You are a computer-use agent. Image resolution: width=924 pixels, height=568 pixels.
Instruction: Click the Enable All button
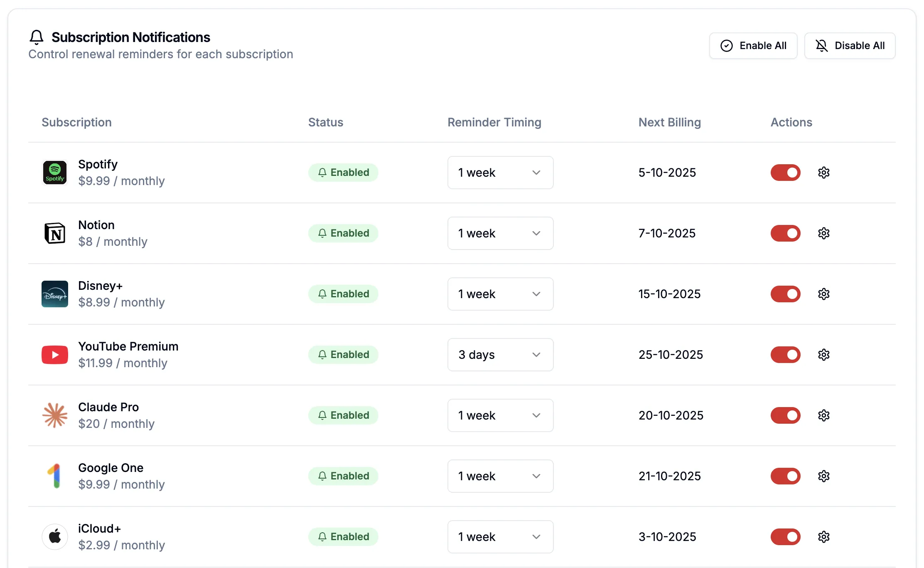coord(753,46)
